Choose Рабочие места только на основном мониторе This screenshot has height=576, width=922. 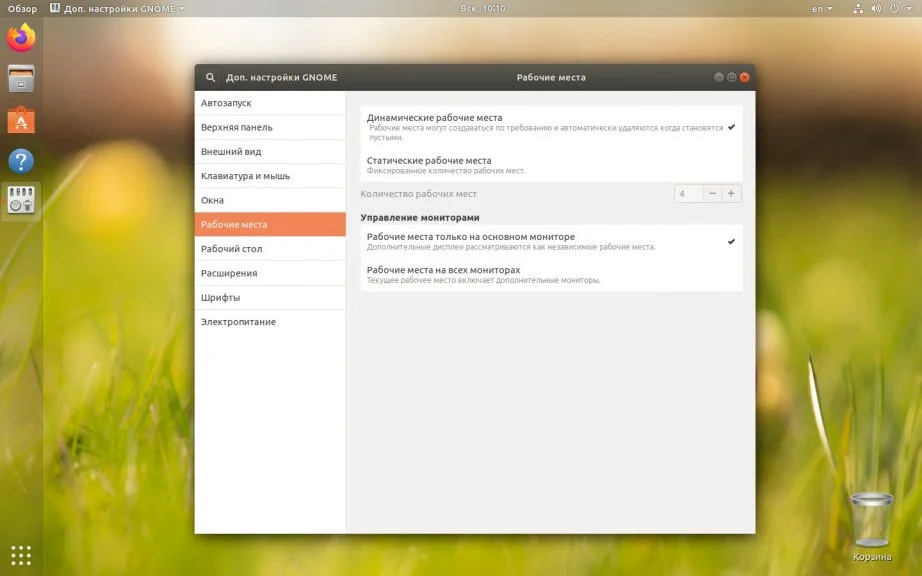pos(551,242)
